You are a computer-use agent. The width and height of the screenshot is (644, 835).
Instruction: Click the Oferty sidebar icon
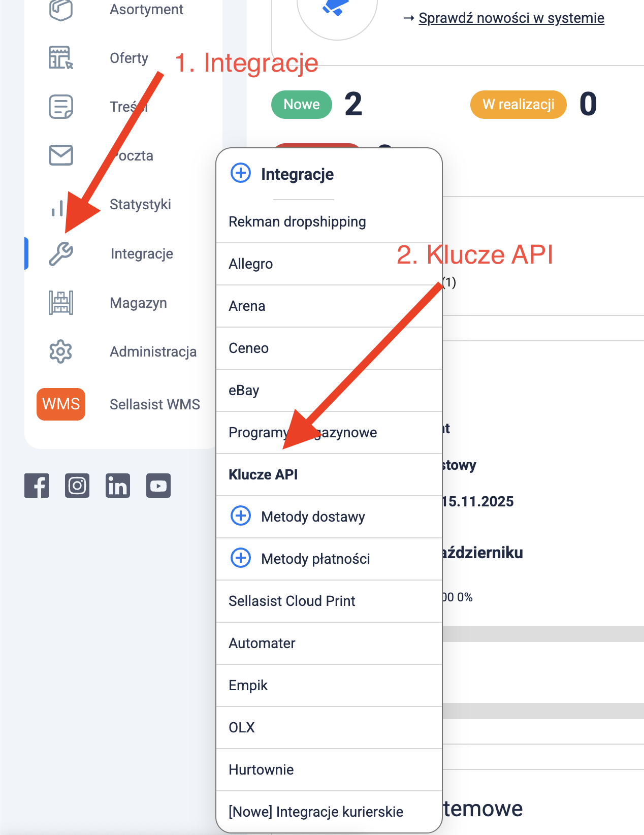pyautogui.click(x=61, y=58)
